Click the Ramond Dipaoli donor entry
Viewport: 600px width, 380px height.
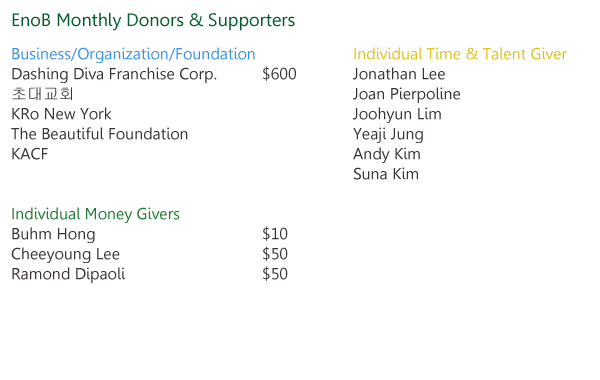(x=68, y=274)
